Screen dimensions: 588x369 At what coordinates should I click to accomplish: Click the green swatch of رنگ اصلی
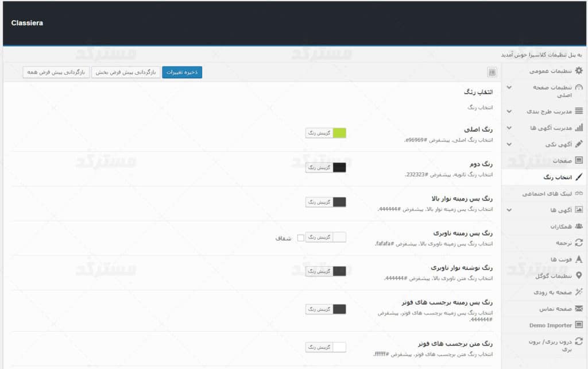(339, 133)
